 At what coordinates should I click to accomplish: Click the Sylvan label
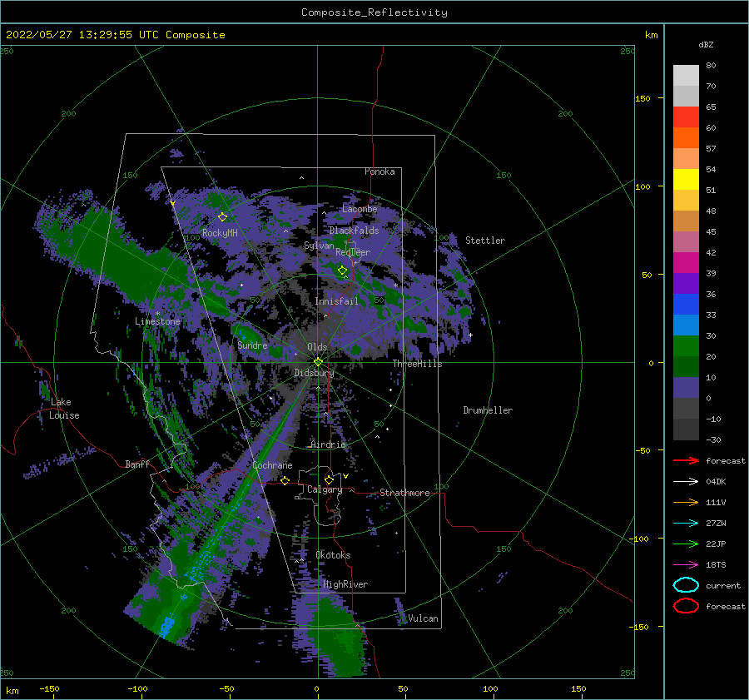pos(319,246)
